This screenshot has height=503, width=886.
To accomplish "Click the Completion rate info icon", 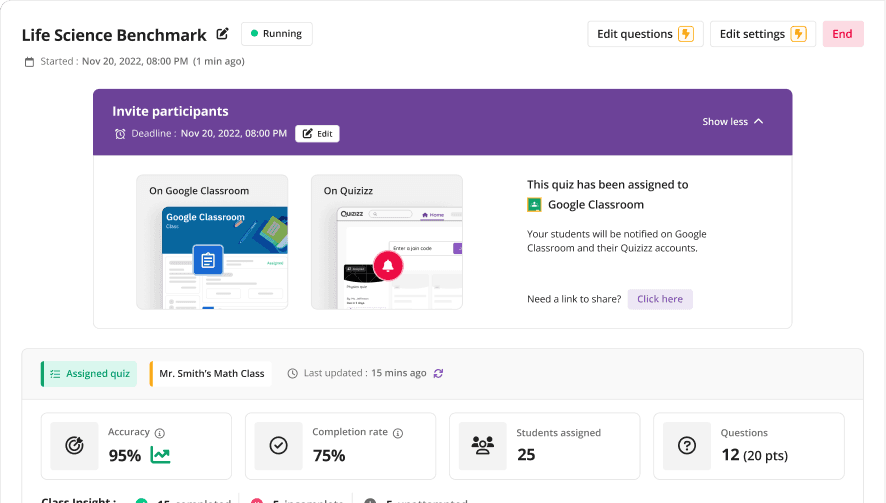I will (398, 433).
